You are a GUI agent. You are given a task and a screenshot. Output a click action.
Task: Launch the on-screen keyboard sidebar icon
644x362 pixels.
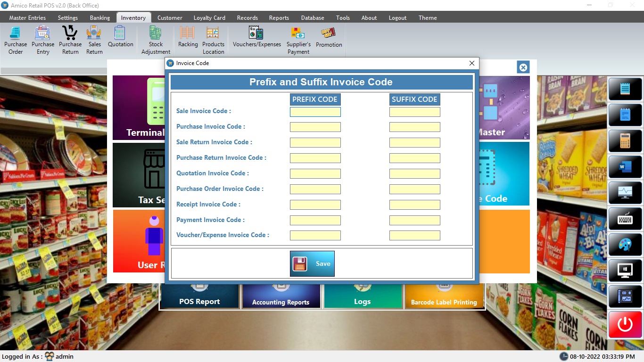pos(625,219)
